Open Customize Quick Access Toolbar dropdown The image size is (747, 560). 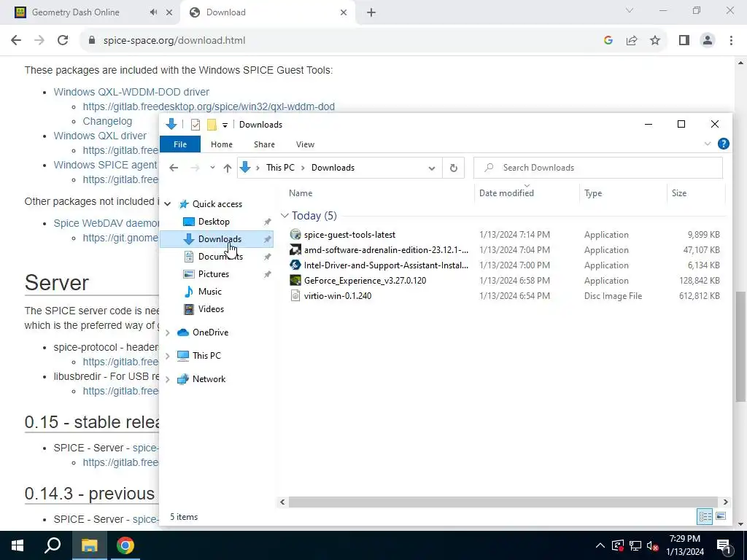click(225, 125)
